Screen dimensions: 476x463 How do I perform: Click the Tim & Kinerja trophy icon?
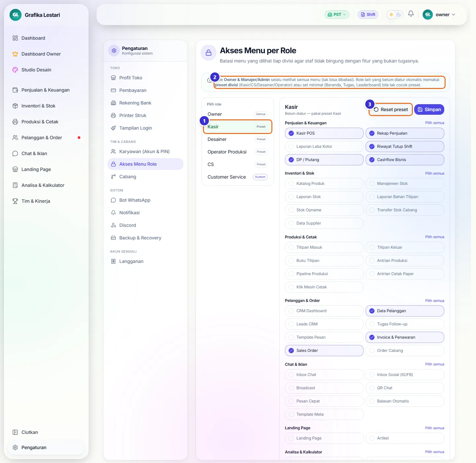coord(15,201)
